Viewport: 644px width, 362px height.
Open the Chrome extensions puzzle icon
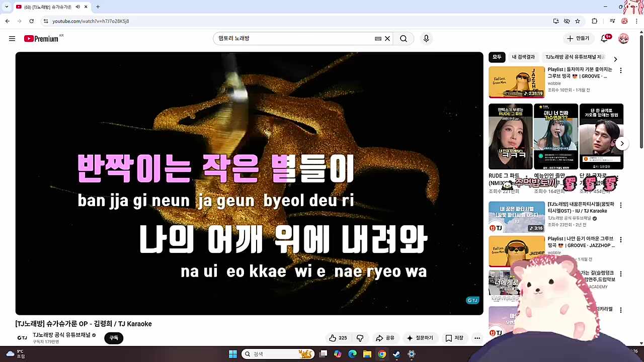(x=595, y=21)
